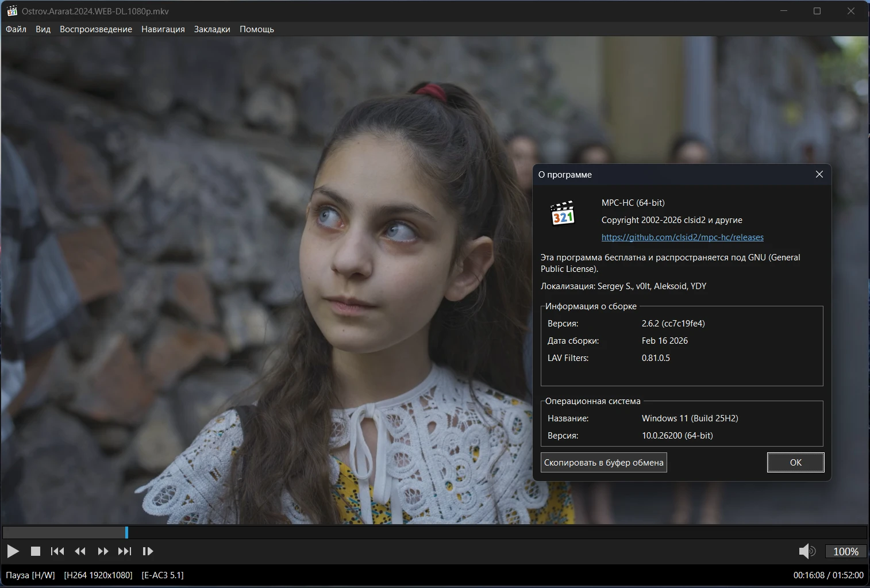Open the Воспроизведение menu
870x588 pixels.
(96, 29)
